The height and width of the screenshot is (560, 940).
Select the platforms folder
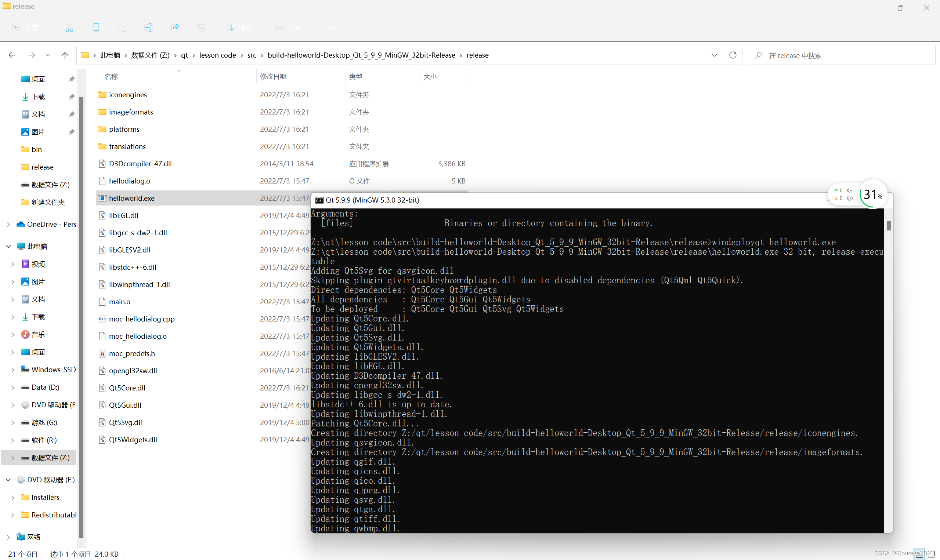124,129
